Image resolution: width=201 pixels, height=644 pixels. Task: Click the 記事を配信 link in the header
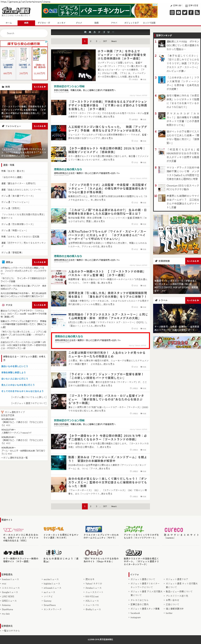[x=192, y=6]
